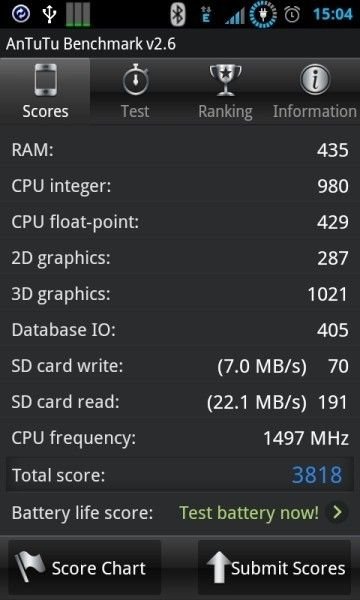The height and width of the screenshot is (600, 360).
Task: Tap the 'Test battery now!' link
Action: (249, 512)
